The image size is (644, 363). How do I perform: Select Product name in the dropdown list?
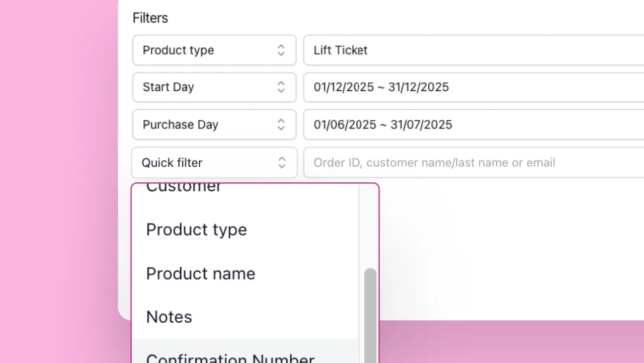[245, 273]
